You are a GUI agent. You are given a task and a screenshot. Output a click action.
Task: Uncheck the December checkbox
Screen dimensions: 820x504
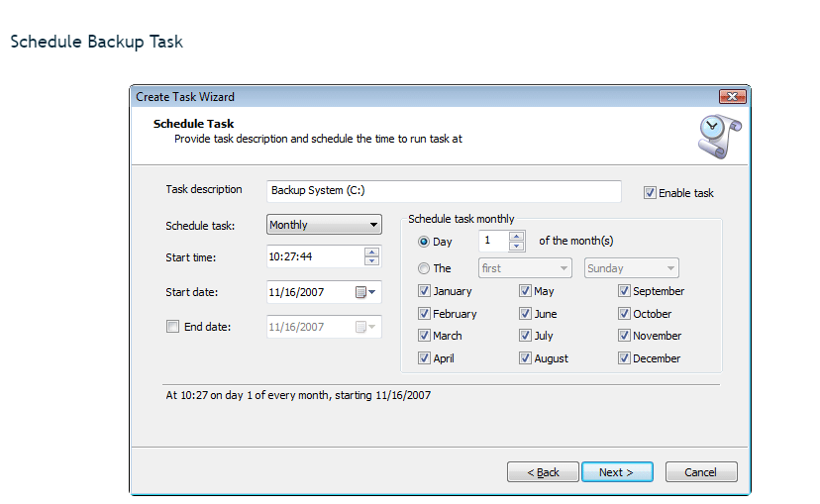tap(624, 358)
